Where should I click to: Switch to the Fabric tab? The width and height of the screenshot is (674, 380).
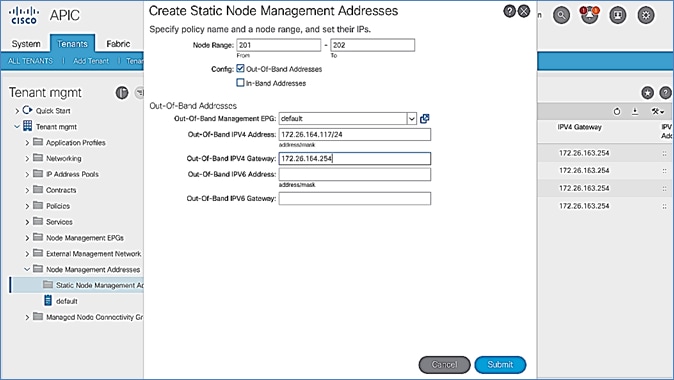point(118,44)
